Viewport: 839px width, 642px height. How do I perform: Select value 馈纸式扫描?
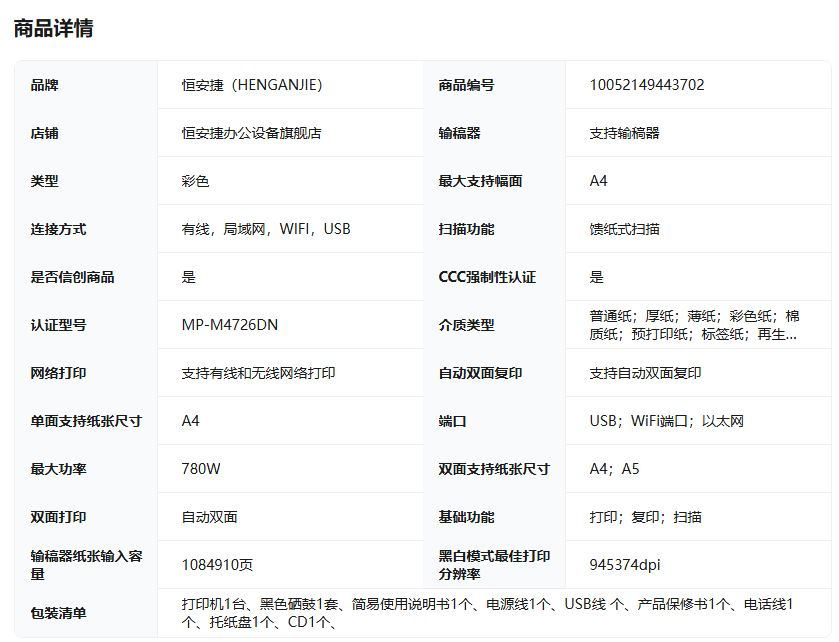pyautogui.click(x=624, y=229)
